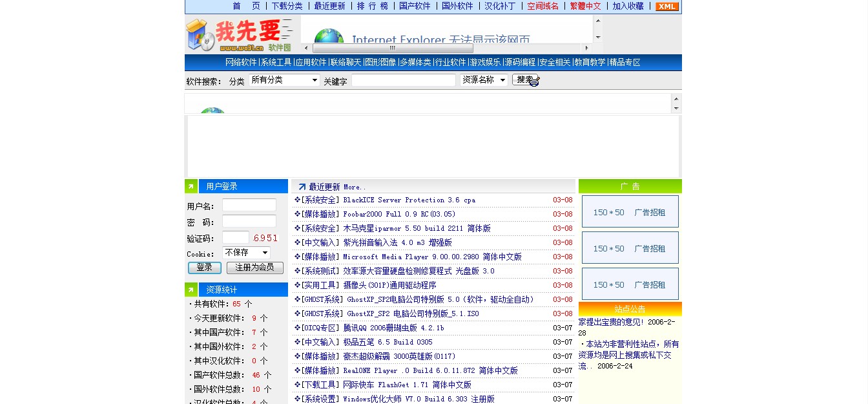The height and width of the screenshot is (404, 868).
Task: Open 下载分类 in the top navigation
Action: click(287, 6)
